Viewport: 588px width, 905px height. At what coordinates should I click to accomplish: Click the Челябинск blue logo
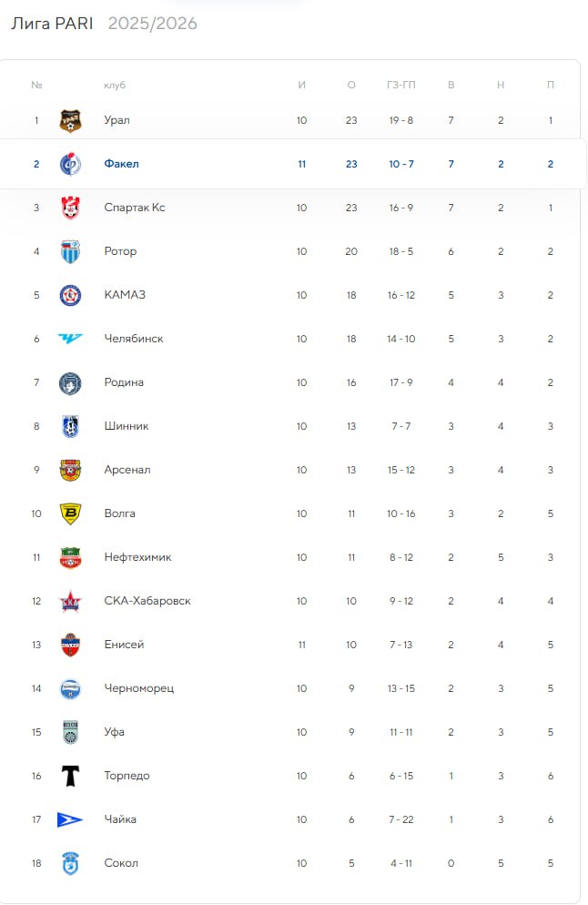pos(70,339)
